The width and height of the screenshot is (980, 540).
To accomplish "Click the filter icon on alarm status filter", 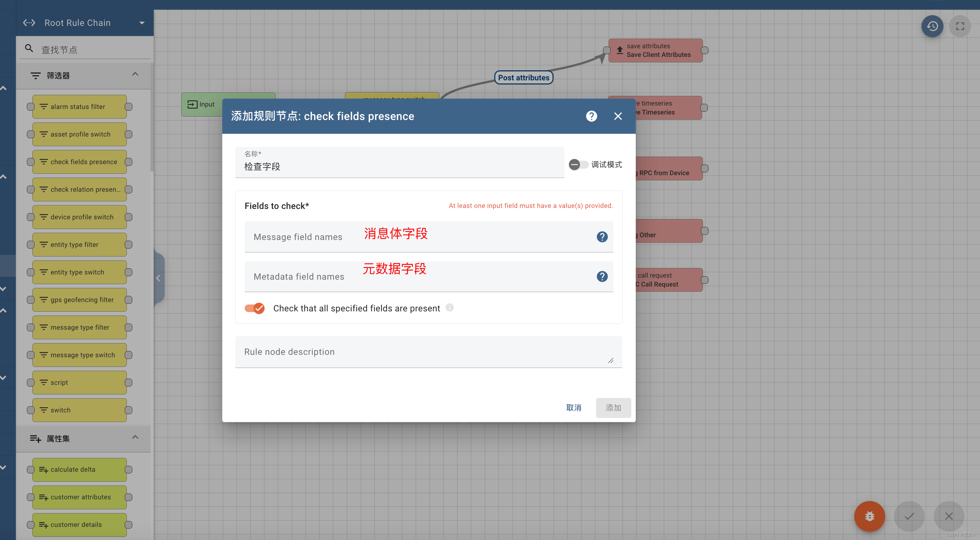I will (44, 107).
